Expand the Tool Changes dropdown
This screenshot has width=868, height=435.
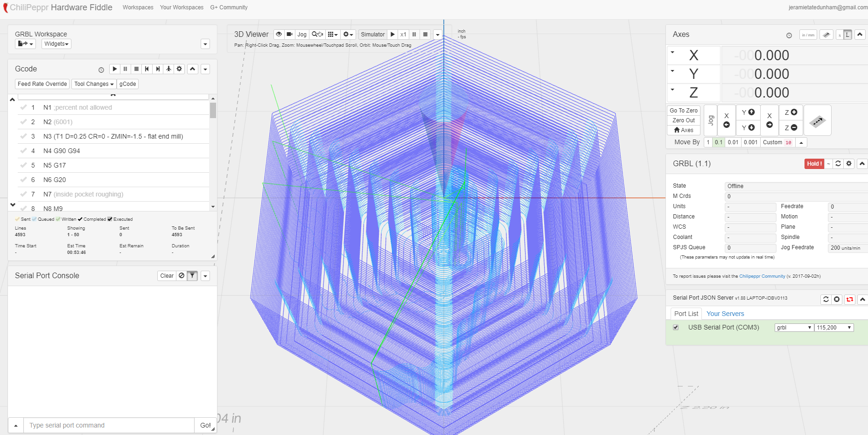(x=94, y=84)
